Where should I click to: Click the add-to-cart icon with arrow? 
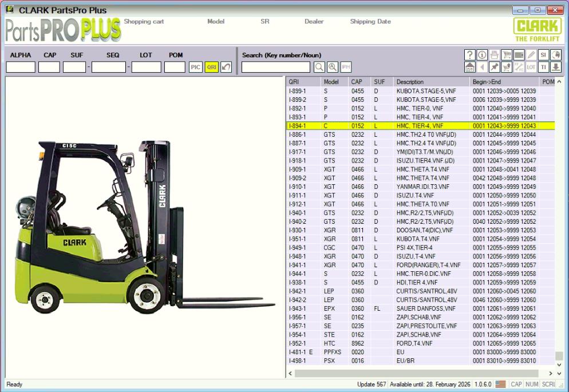tap(507, 66)
